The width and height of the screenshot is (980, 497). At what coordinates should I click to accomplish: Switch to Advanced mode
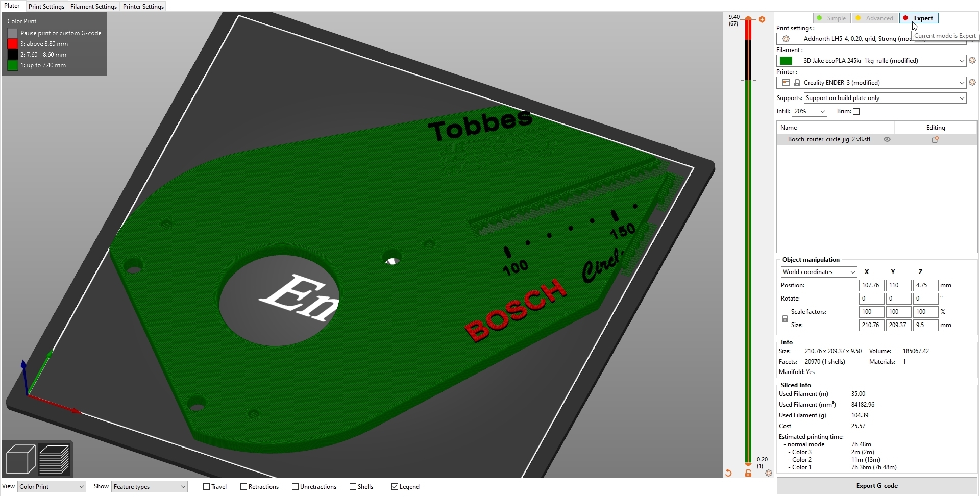pyautogui.click(x=875, y=18)
